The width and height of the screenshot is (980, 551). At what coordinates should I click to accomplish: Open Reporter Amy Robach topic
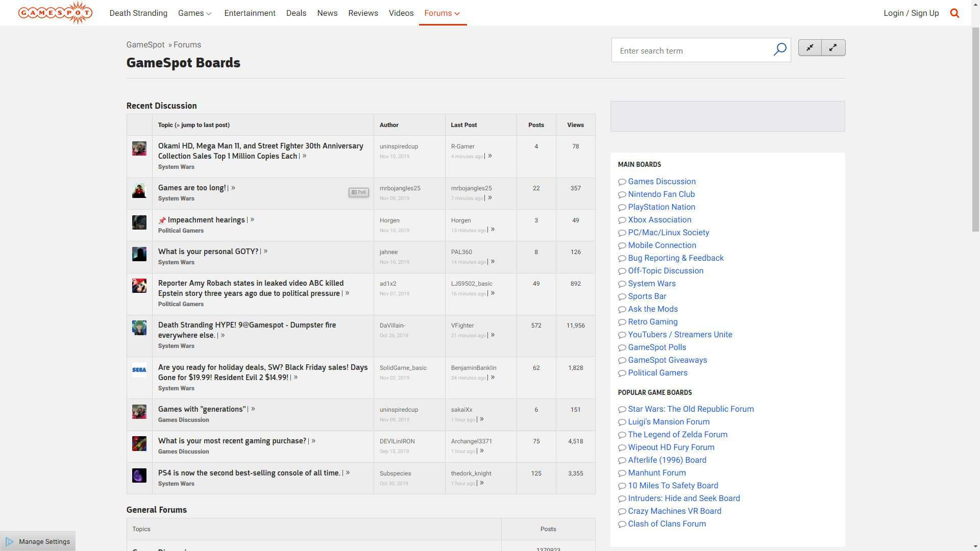(x=251, y=288)
